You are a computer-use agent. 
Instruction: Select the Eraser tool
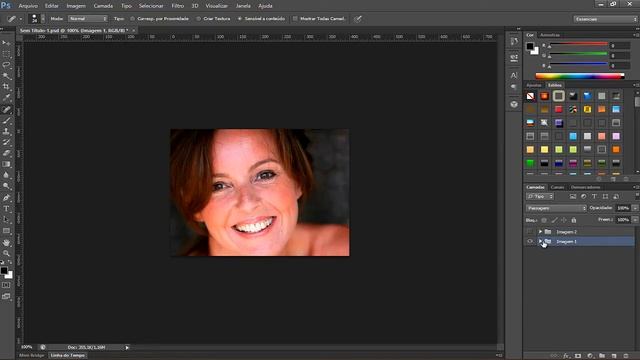6,153
